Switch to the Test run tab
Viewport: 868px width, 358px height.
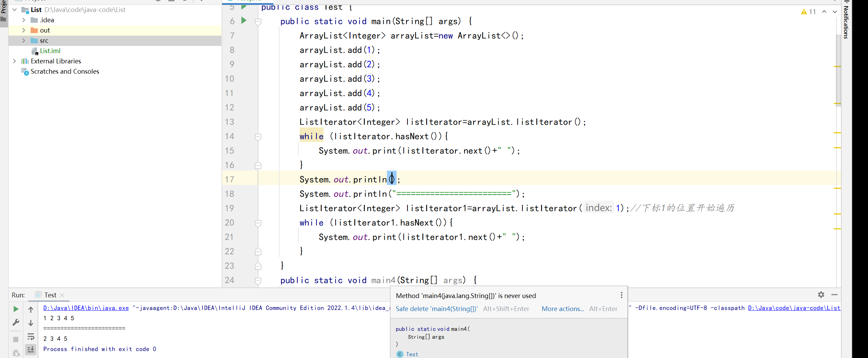[x=50, y=295]
